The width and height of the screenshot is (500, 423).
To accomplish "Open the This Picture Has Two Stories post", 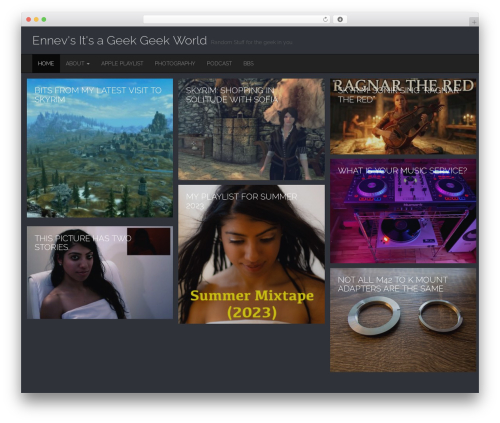I will tap(100, 273).
